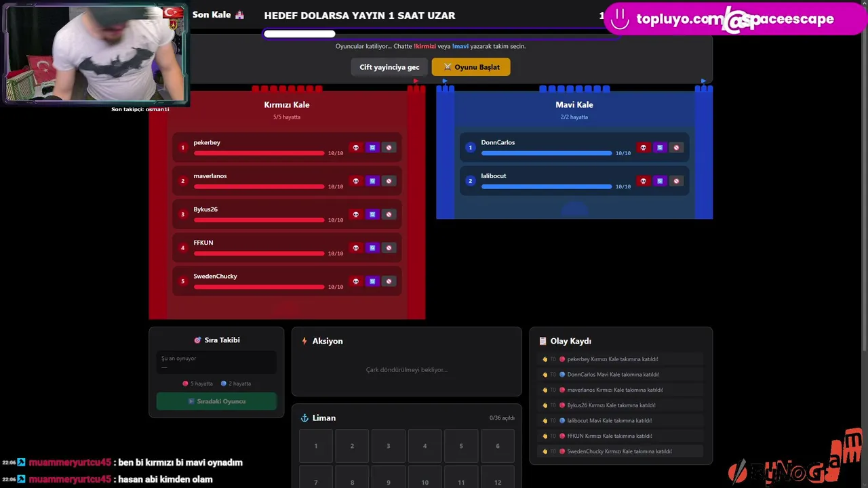Click number badge 4 beside FFKUN

182,248
